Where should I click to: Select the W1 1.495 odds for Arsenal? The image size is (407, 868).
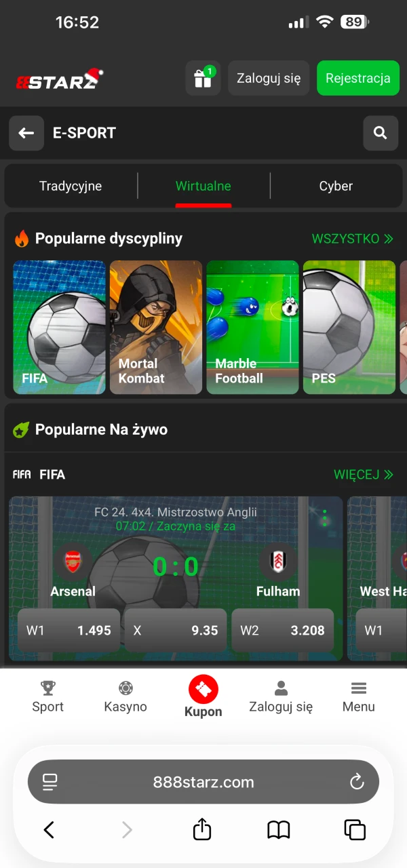(69, 630)
